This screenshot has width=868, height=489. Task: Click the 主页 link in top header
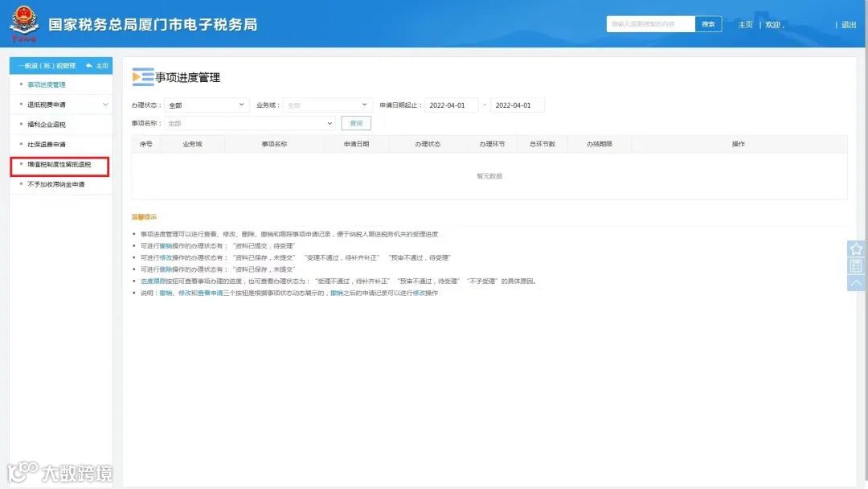pos(745,24)
